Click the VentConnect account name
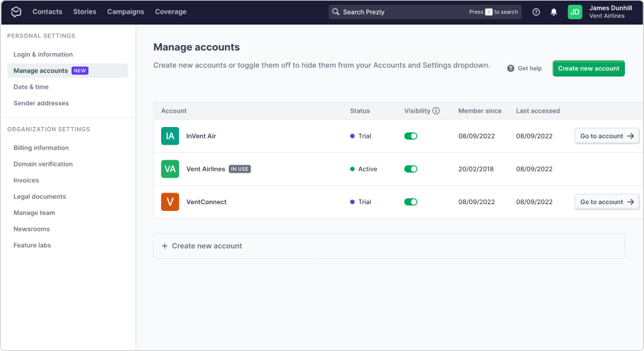Viewport: 644px width, 351px height. pyautogui.click(x=206, y=201)
